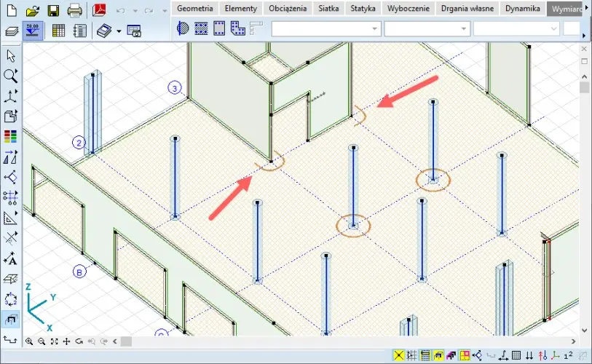Click the Elementy tab
Viewport: 592px width, 364px height.
click(x=241, y=9)
